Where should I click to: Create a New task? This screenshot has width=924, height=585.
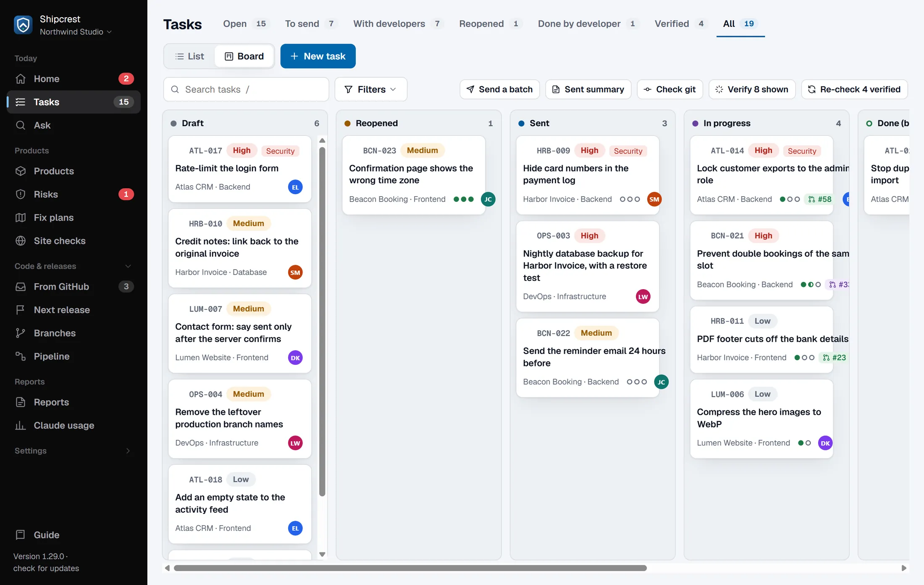(x=318, y=56)
